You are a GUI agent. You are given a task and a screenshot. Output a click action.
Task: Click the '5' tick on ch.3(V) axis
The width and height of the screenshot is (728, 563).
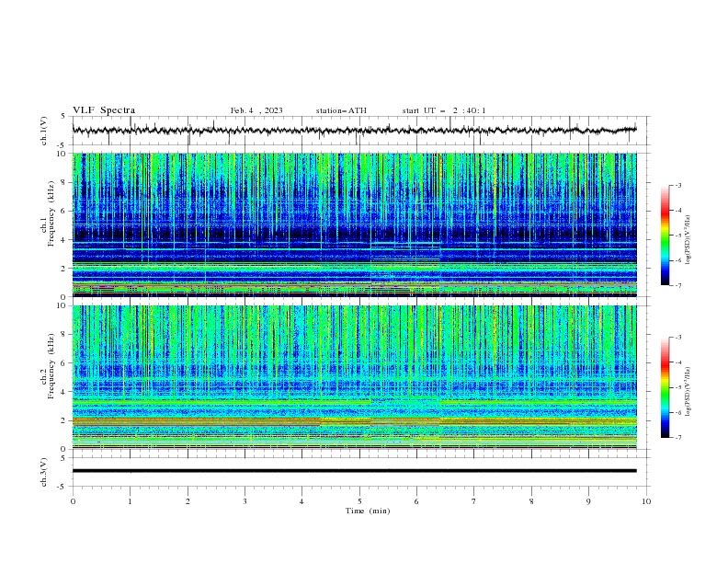click(63, 457)
